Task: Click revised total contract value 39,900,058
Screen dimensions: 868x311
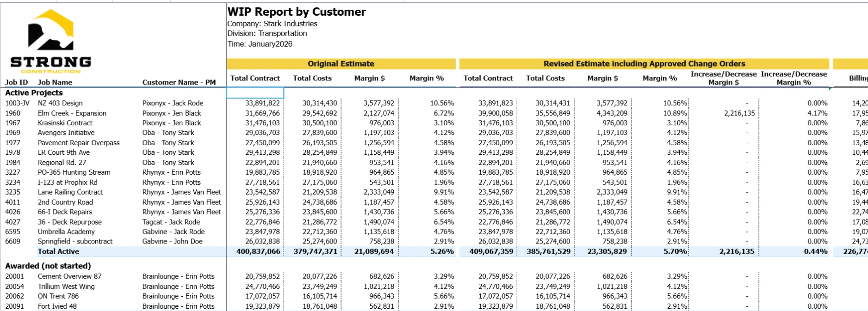Action: click(x=496, y=113)
